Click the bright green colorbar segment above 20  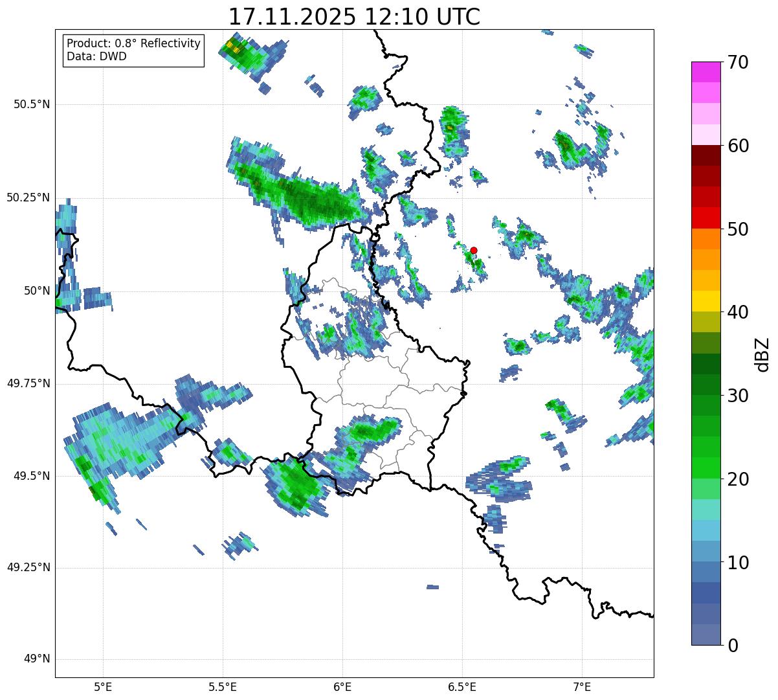click(x=706, y=468)
